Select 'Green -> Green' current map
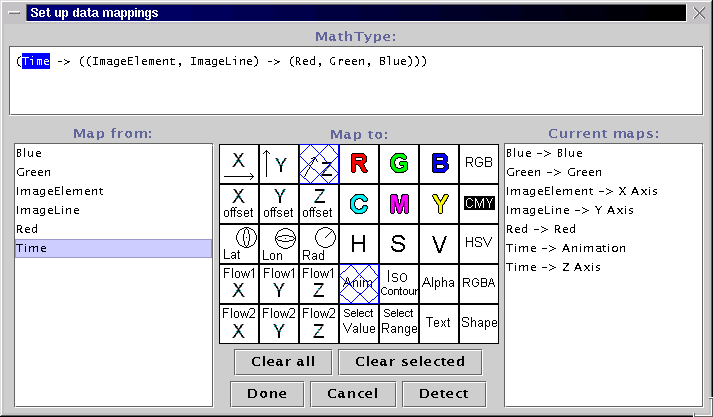 click(x=603, y=172)
